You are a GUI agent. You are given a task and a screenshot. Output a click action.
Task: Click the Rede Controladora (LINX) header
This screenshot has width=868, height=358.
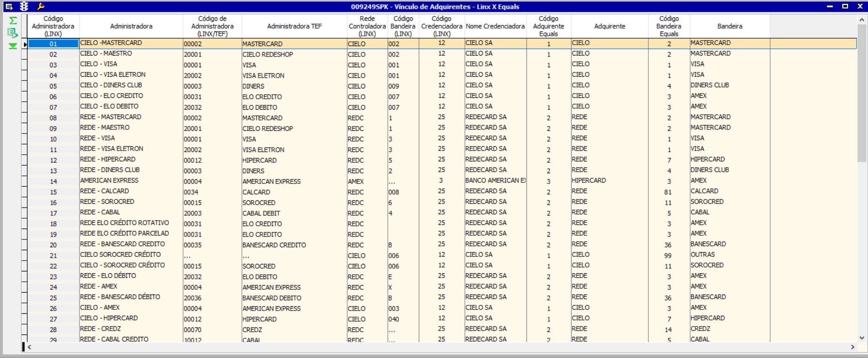click(367, 26)
